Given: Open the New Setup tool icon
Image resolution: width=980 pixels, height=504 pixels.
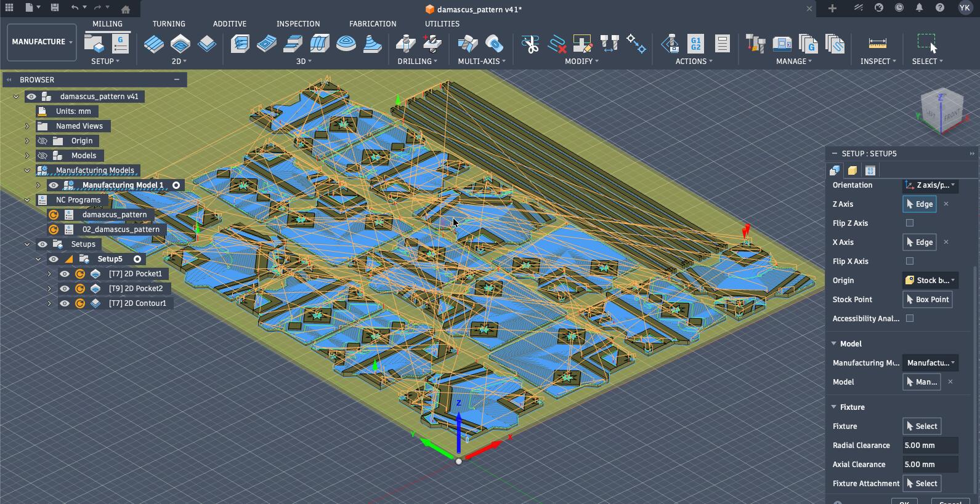Looking at the screenshot, I should [x=94, y=43].
